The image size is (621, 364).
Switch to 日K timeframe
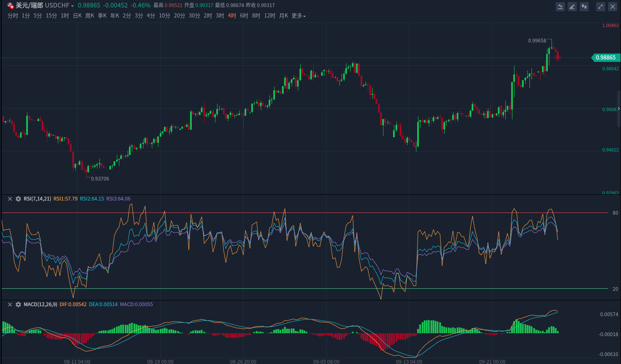click(77, 16)
